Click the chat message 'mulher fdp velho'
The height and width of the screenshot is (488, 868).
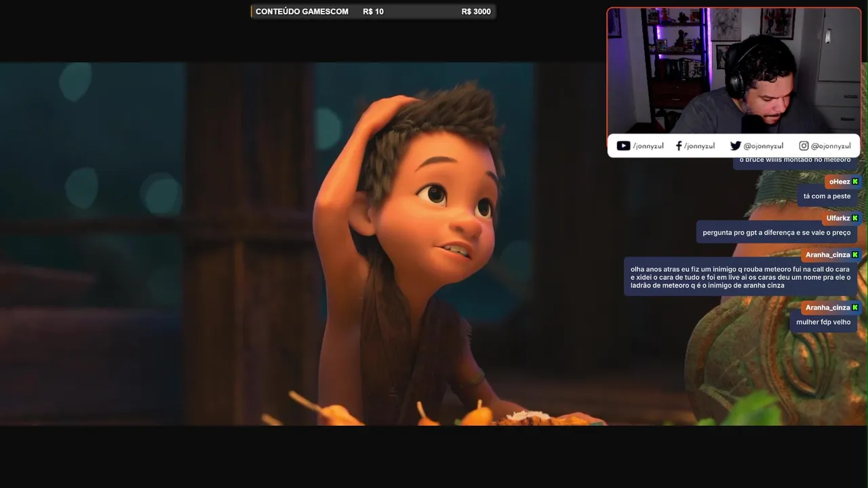823,322
